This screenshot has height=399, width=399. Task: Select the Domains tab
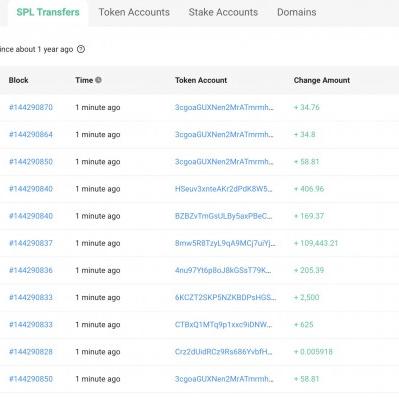[x=297, y=12]
